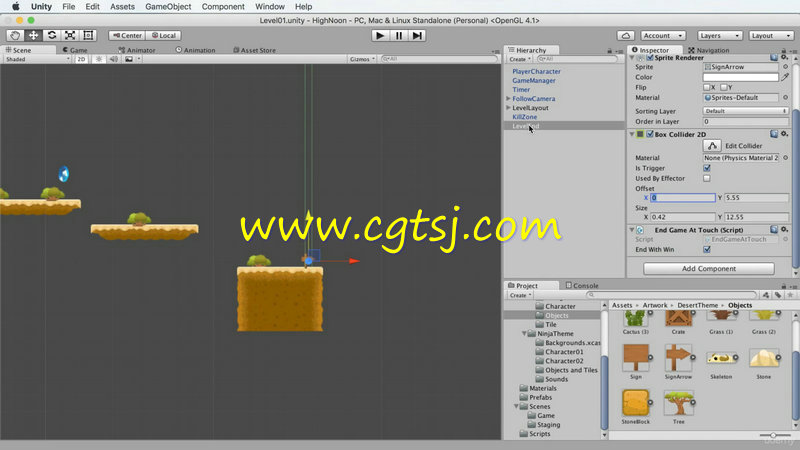Open the Layout dropdown

(771, 36)
